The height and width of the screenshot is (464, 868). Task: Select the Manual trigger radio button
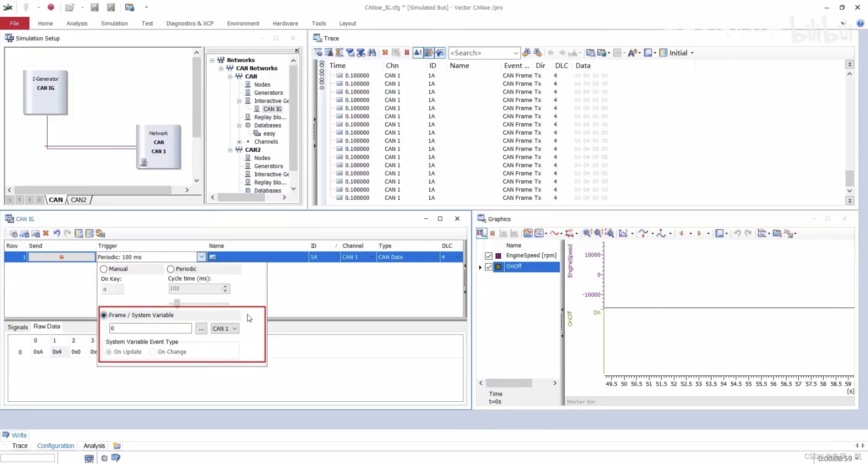click(104, 269)
